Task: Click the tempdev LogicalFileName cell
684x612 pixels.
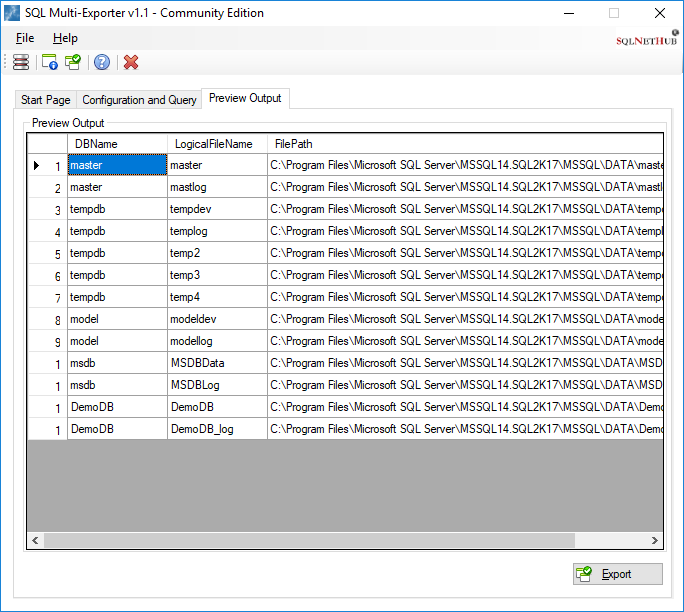Action: coord(217,209)
